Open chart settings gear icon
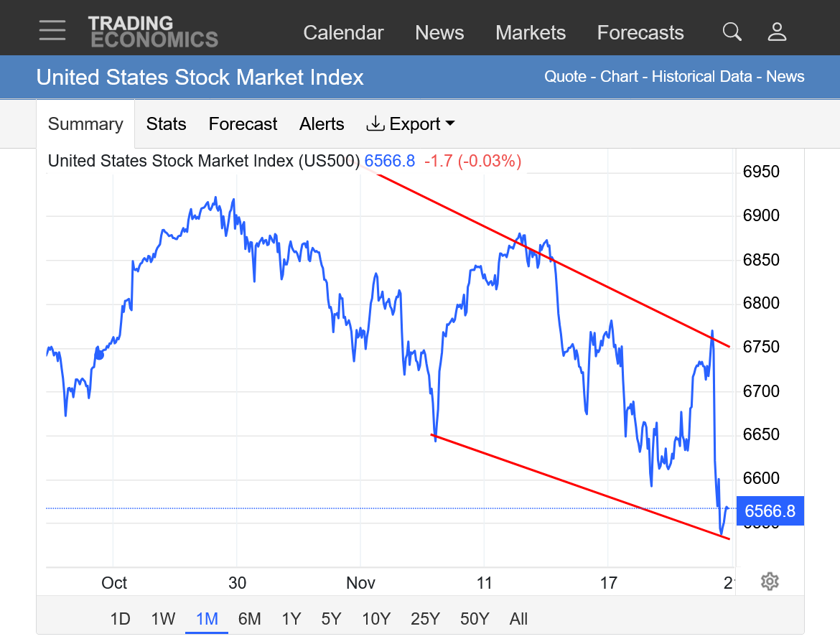The height and width of the screenshot is (639, 840). [770, 582]
